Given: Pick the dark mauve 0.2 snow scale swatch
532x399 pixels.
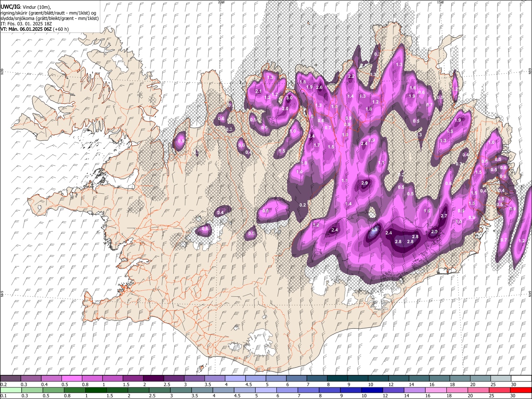Looking at the screenshot, I should [10, 379].
